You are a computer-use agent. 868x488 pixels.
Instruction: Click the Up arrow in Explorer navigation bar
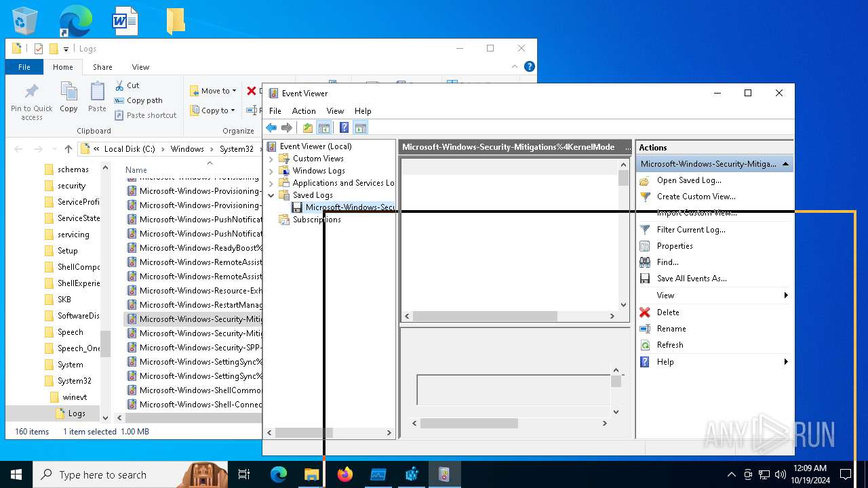coord(68,149)
